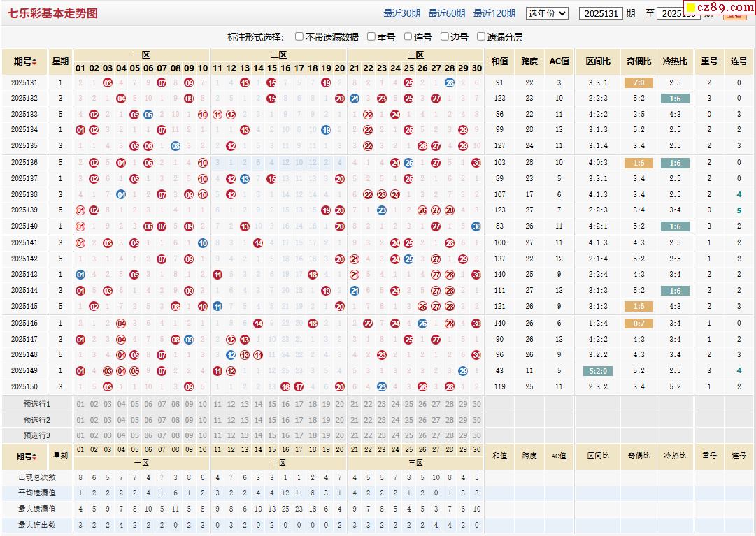
Task: Show the most recent 30 periods
Action: (x=401, y=13)
